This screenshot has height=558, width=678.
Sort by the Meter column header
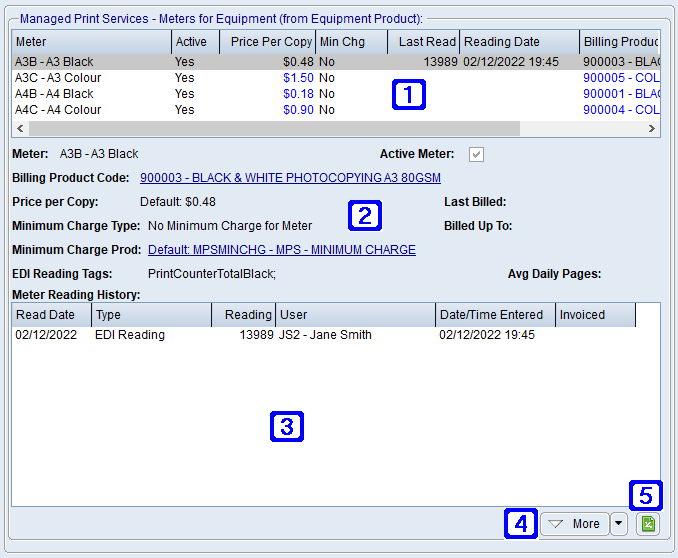point(90,42)
